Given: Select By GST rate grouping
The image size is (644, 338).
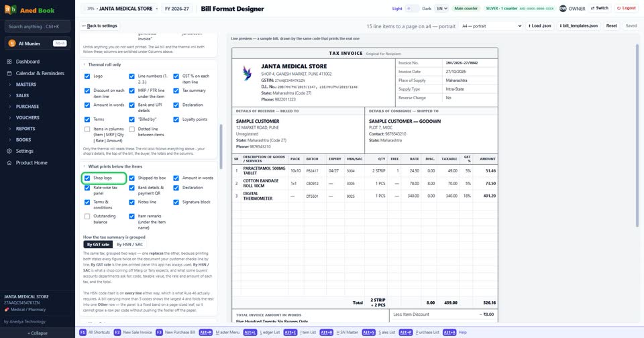Looking at the screenshot, I should point(98,244).
